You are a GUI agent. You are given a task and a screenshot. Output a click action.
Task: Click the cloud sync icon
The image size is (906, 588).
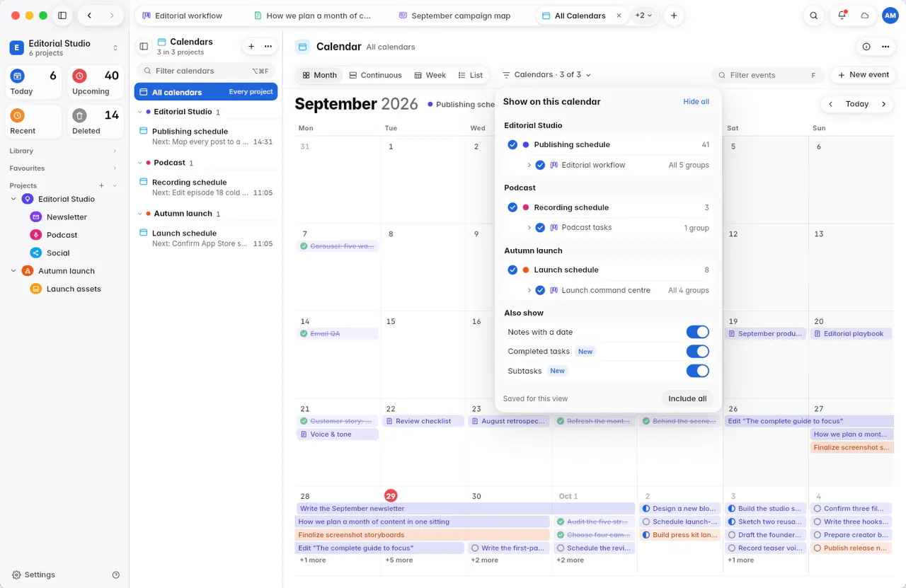pyautogui.click(x=865, y=16)
